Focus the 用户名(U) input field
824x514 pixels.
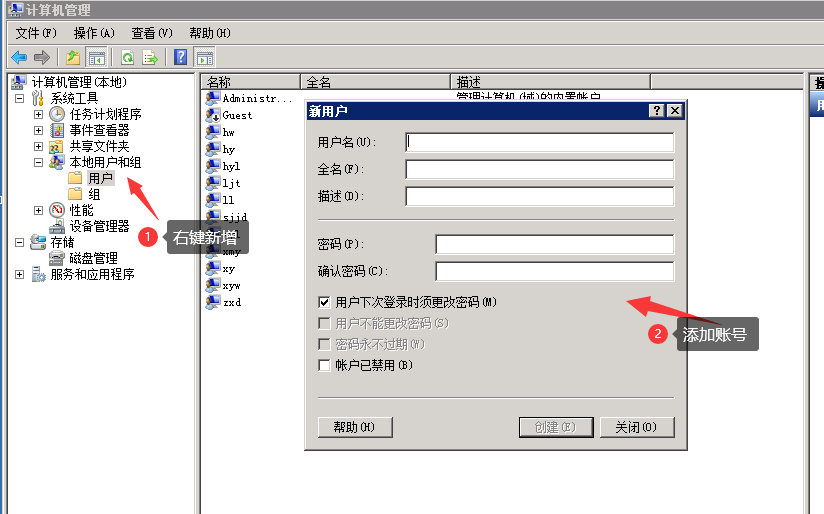(540, 142)
